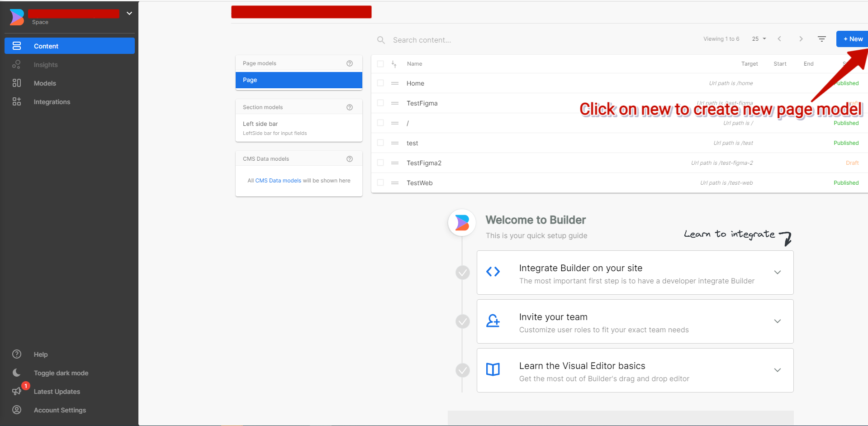Click the Integrations grid-plus icon

pyautogui.click(x=17, y=101)
